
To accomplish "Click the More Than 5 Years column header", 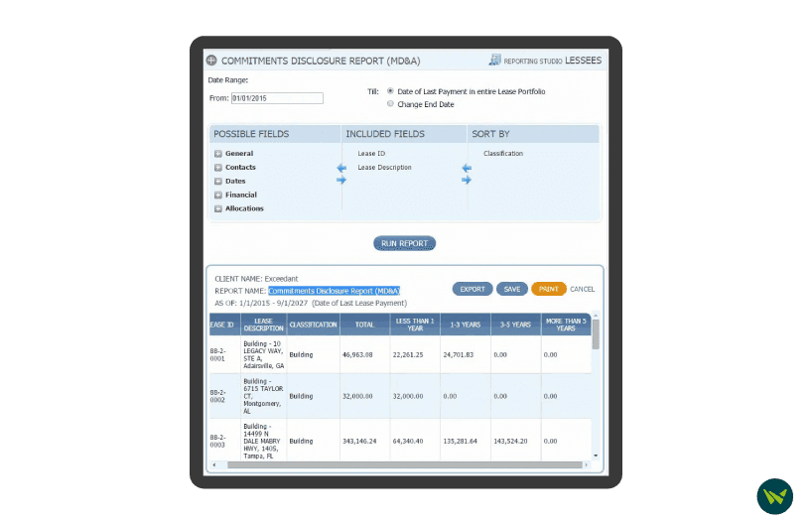I will pos(566,325).
